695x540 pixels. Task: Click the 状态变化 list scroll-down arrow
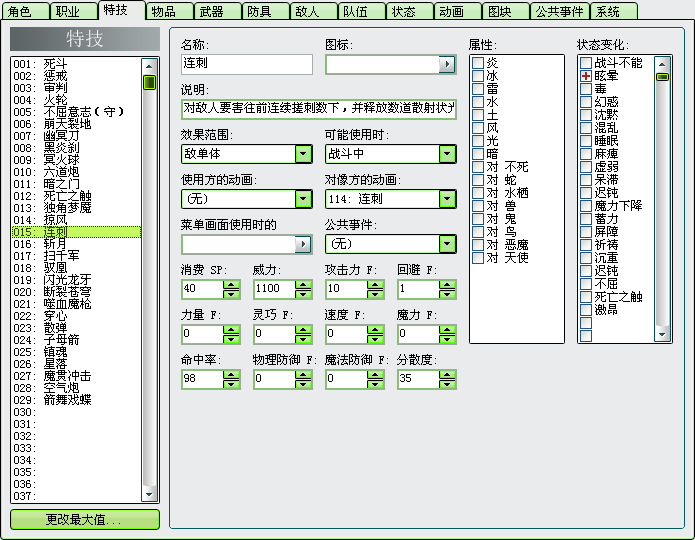(662, 335)
